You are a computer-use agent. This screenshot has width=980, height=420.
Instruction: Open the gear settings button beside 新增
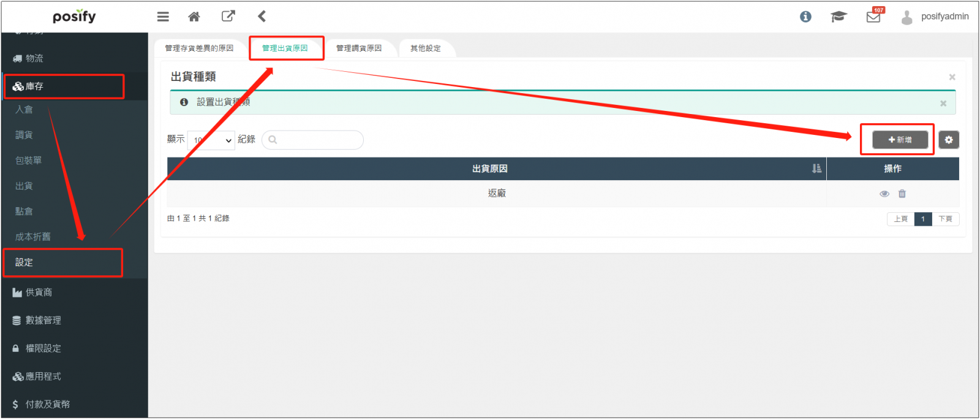[x=949, y=140]
